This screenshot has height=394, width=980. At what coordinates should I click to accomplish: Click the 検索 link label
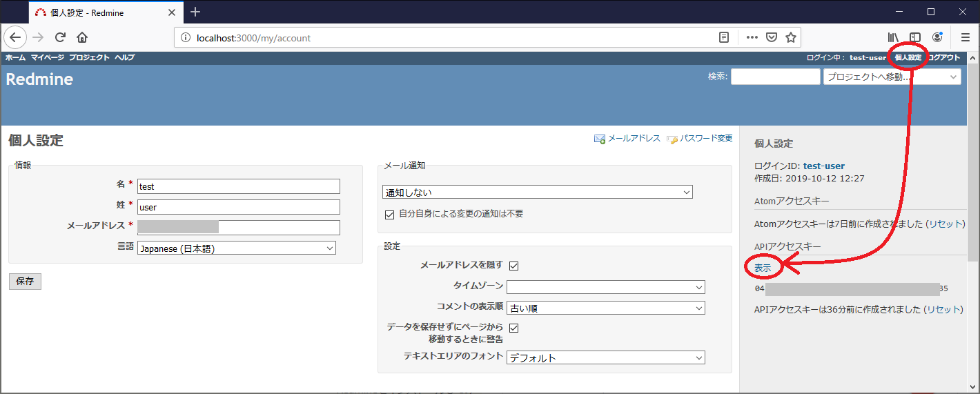coord(717,77)
